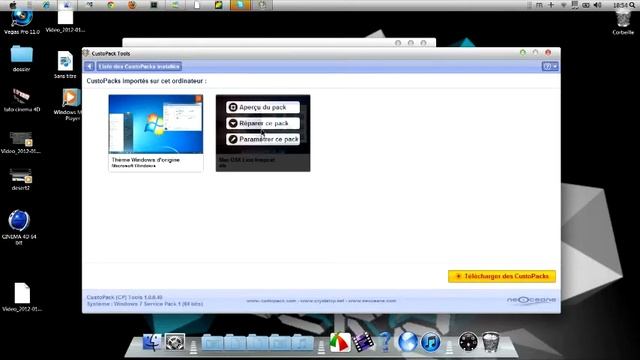Click the green button of CustoPack Tools window
The height and width of the screenshot is (360, 640).
[x=523, y=53]
